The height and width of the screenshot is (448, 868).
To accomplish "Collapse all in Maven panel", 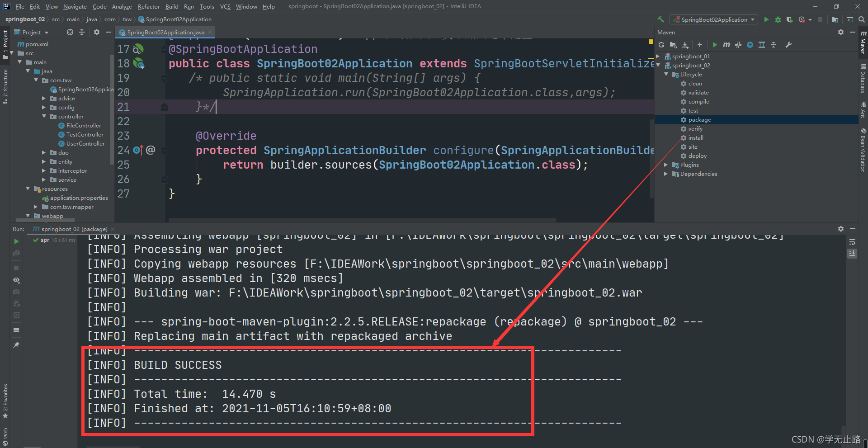I will [774, 45].
